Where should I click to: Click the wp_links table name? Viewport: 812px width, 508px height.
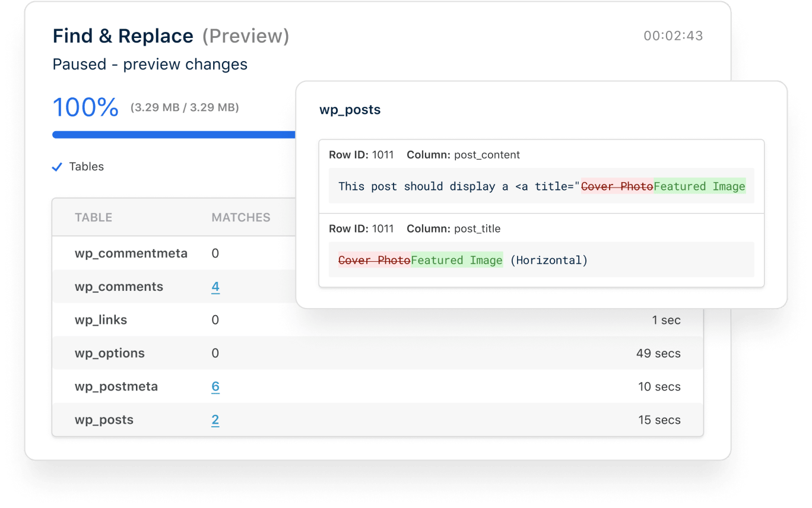[x=101, y=320]
